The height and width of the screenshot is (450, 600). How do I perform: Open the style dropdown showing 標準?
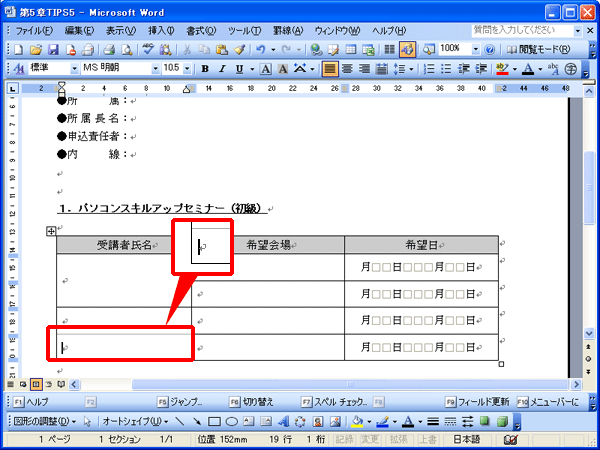(x=74, y=69)
